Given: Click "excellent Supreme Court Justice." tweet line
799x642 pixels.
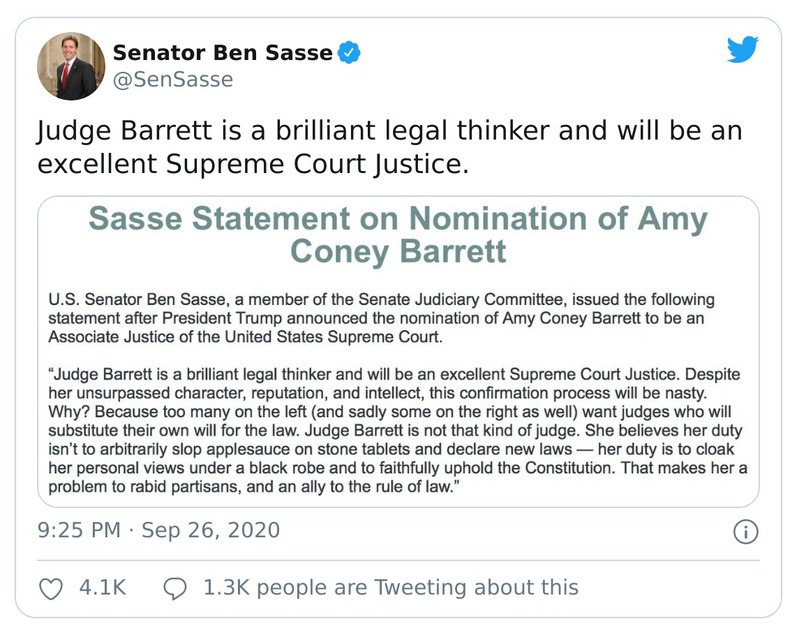Looking at the screenshot, I should (x=252, y=162).
